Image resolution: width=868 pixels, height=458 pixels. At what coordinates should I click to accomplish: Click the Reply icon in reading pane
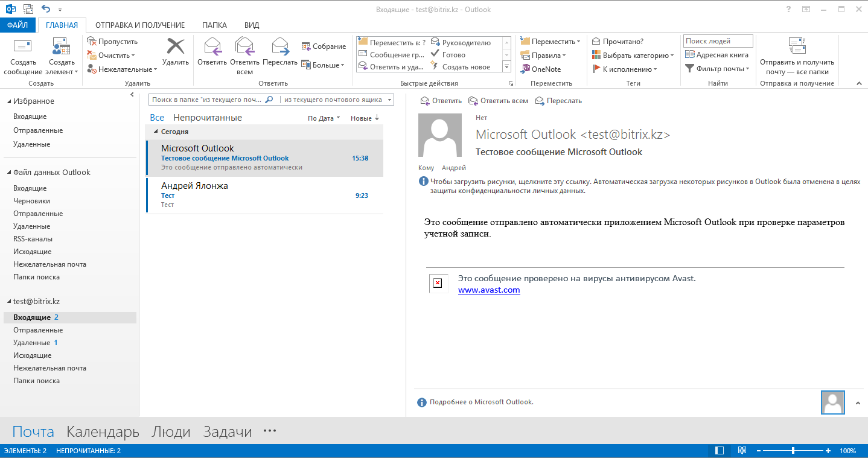[441, 101]
